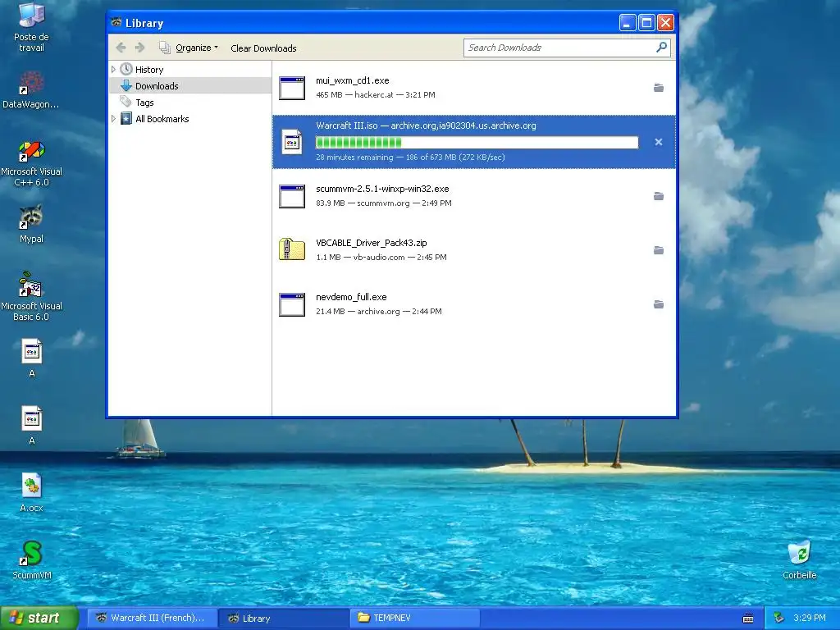The height and width of the screenshot is (630, 840).
Task: Select the Corbeille recycle bin
Action: [799, 559]
